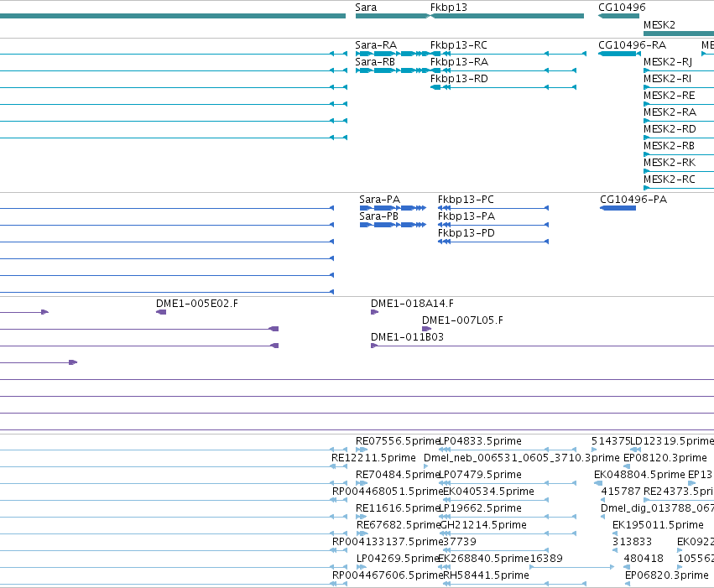The height and width of the screenshot is (588, 714).
Task: Click the RP004467606.5prime EST label
Action: (x=388, y=575)
